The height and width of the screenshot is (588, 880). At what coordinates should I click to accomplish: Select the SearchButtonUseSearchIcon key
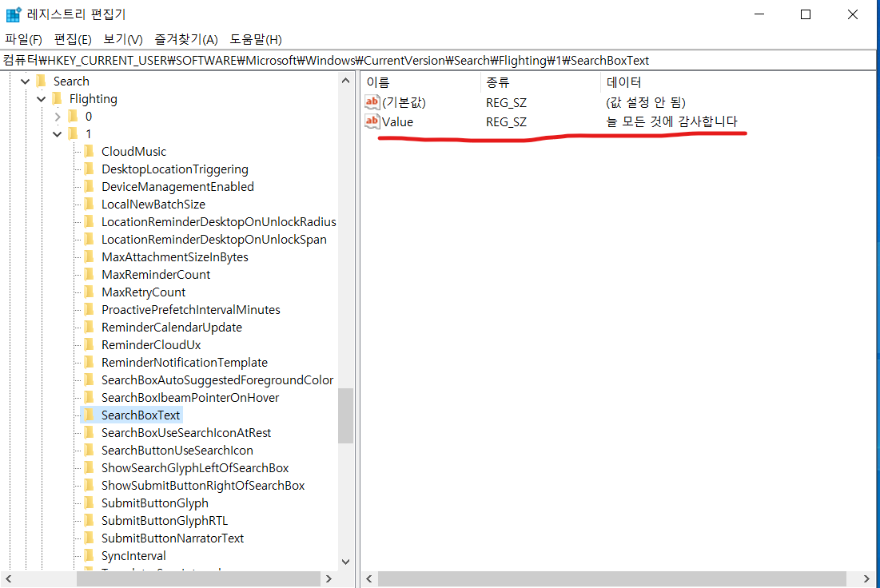[x=177, y=450]
